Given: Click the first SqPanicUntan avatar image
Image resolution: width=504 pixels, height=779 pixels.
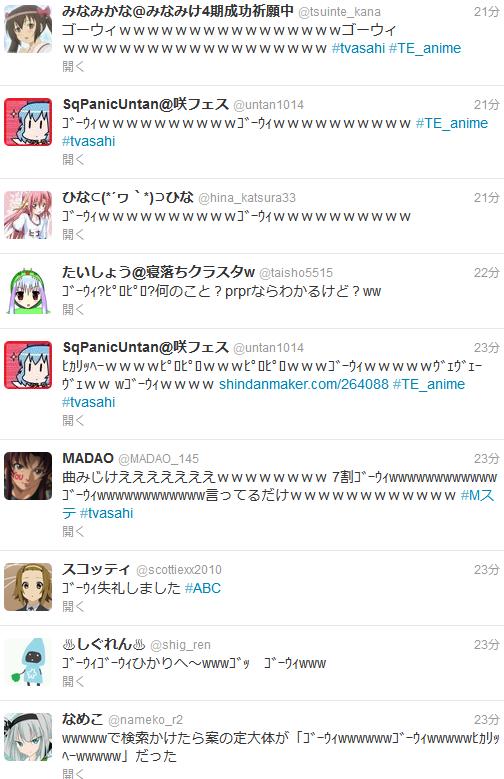Looking at the screenshot, I should [x=28, y=122].
